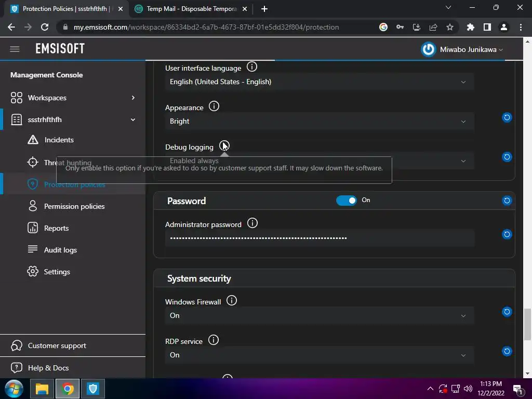This screenshot has height=399, width=532.
Task: Click the Customer support headset icon
Action: (x=17, y=345)
